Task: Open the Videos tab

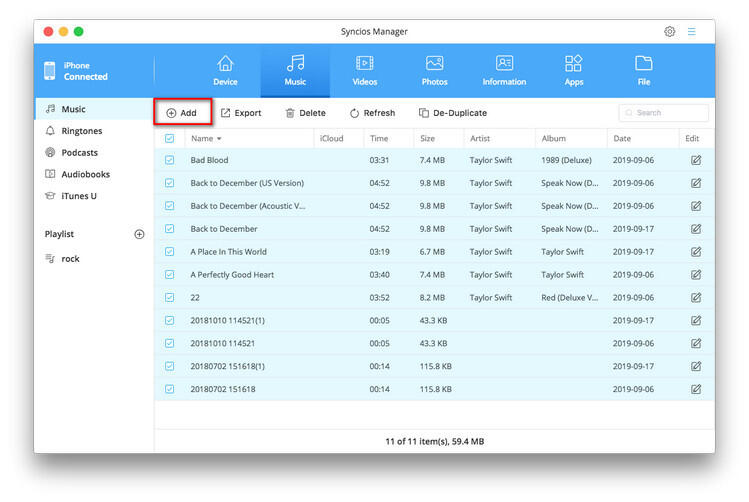Action: coord(365,71)
